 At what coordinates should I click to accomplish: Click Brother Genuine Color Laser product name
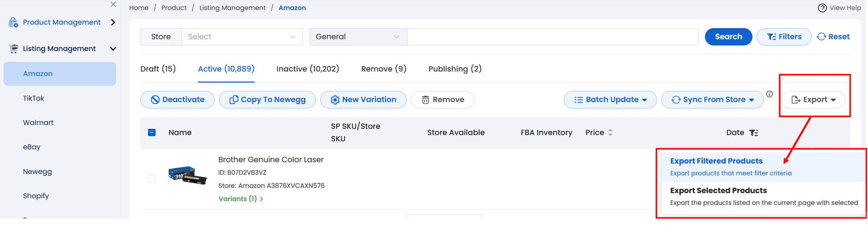click(271, 160)
